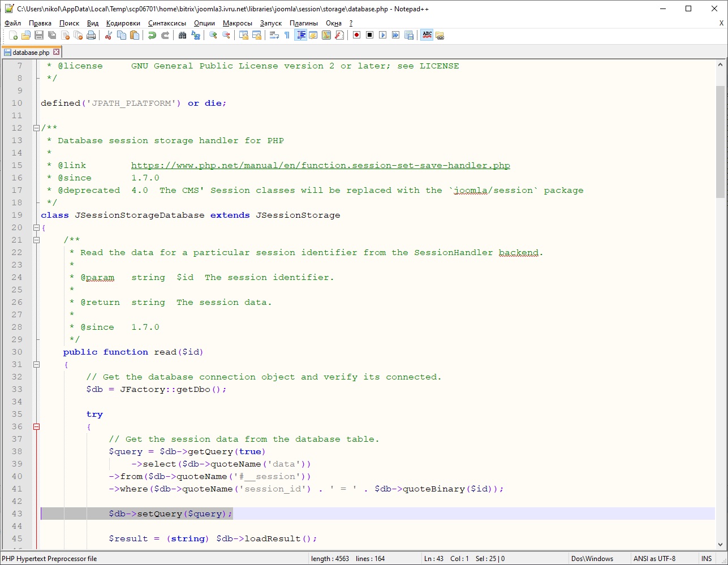This screenshot has width=728, height=565.
Task: Click the Save All toolbar icon
Action: coord(52,35)
